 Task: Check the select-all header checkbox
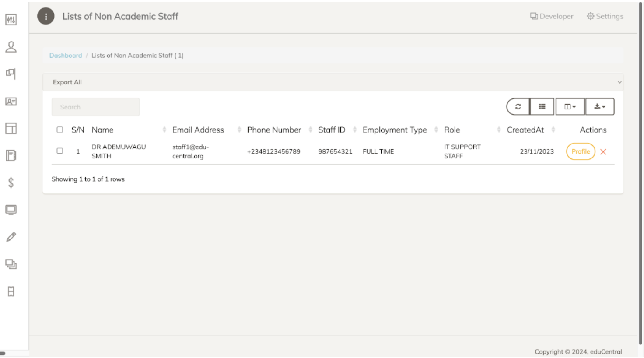tap(60, 130)
